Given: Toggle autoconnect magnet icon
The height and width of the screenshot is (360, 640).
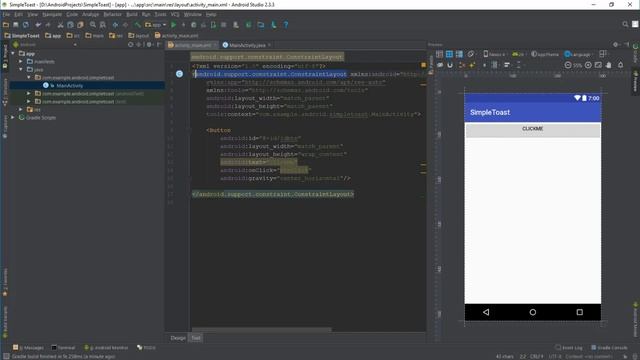Looking at the screenshot, I should [x=450, y=65].
